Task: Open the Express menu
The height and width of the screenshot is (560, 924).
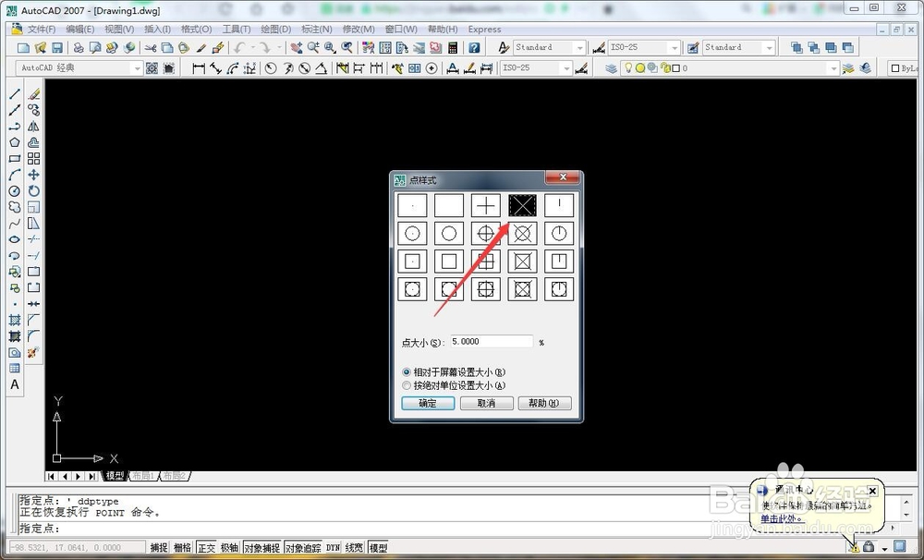Action: [x=484, y=29]
